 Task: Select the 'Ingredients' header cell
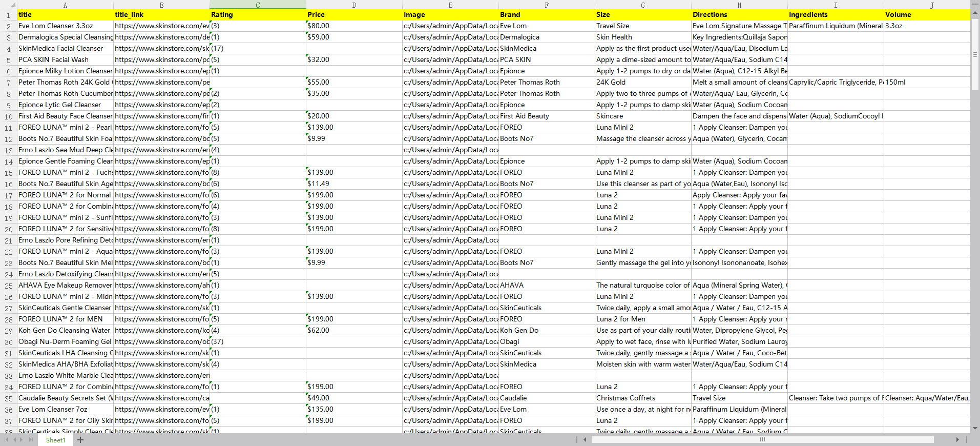(x=836, y=14)
